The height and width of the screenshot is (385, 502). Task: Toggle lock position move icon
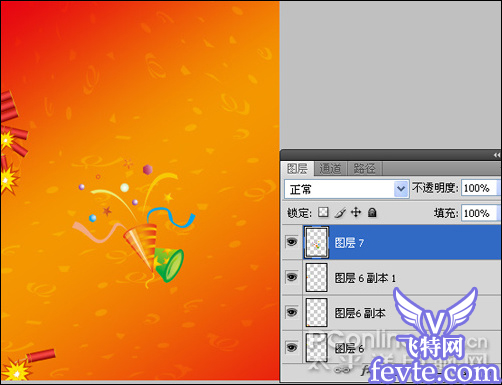pyautogui.click(x=356, y=212)
